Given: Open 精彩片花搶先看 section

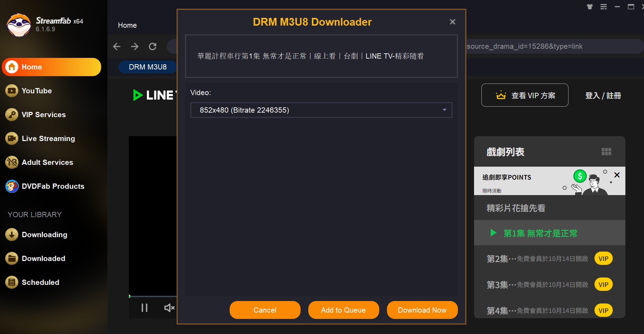Looking at the screenshot, I should [x=550, y=208].
